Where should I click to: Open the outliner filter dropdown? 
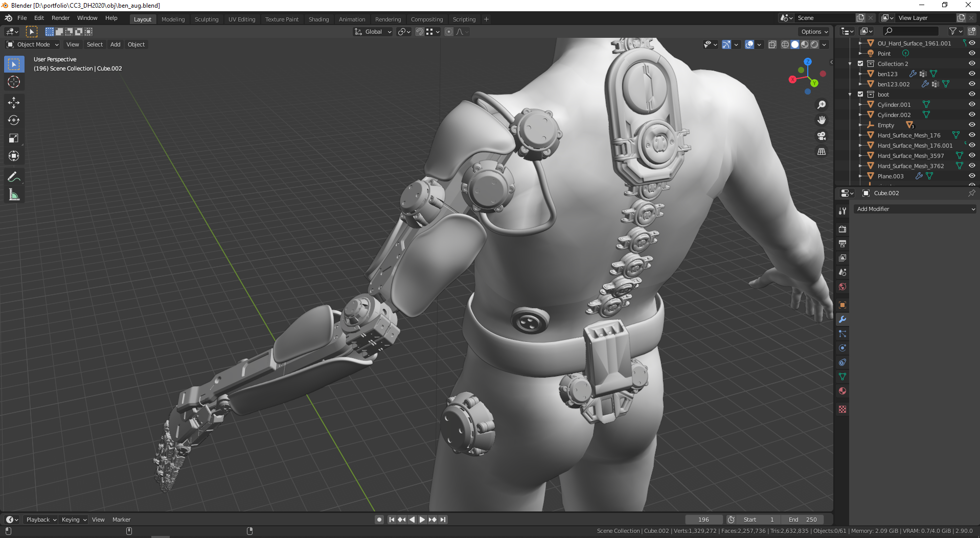[x=955, y=31]
